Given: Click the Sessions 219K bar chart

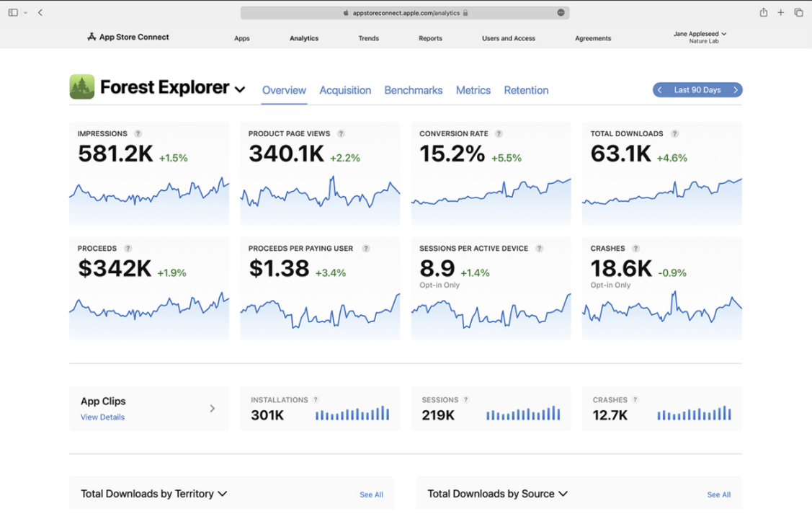Looking at the screenshot, I should [524, 413].
